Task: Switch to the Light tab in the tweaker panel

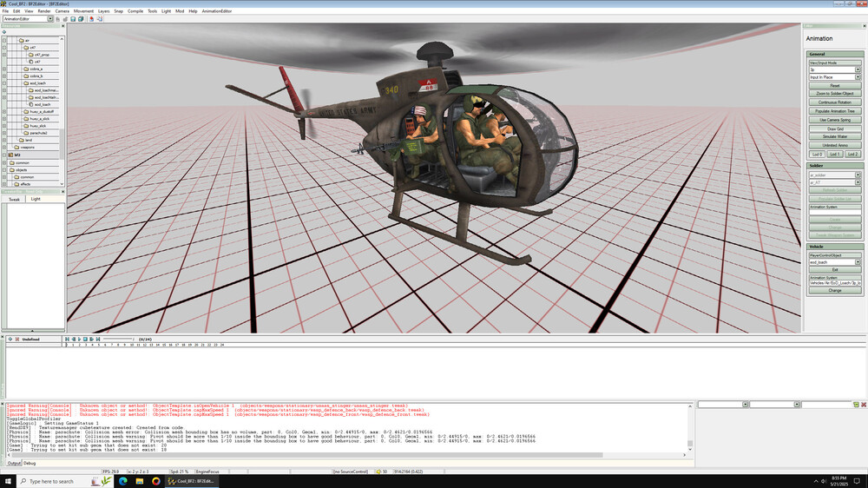Action: pos(36,199)
